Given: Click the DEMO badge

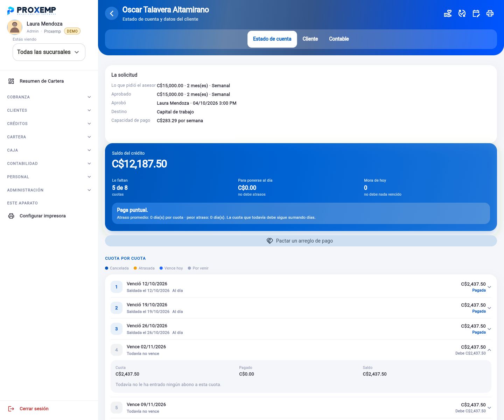Looking at the screenshot, I should click(x=72, y=31).
